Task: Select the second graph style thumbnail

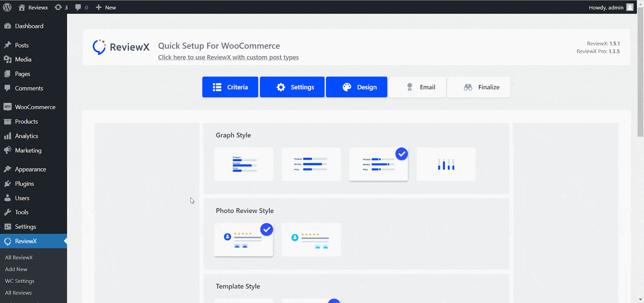Action: coord(311,164)
